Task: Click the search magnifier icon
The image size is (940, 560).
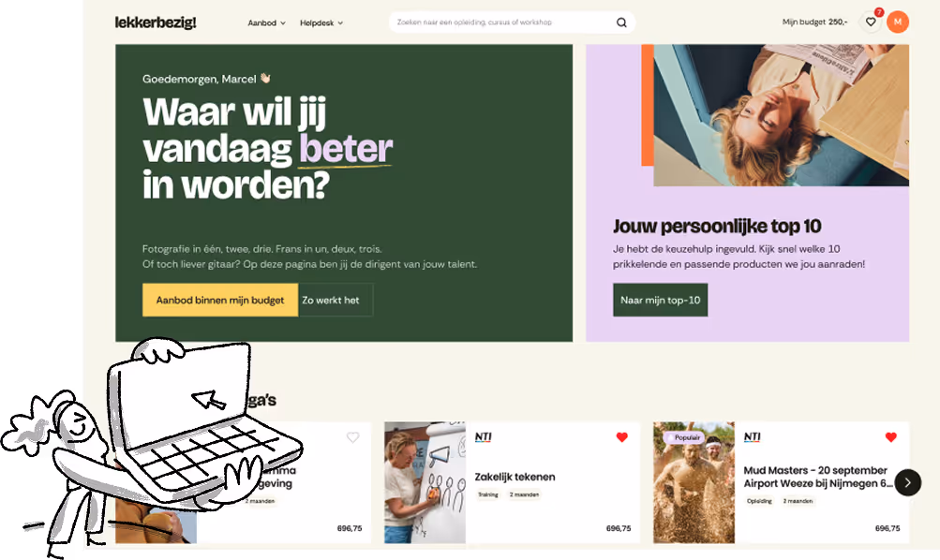Action: (621, 22)
